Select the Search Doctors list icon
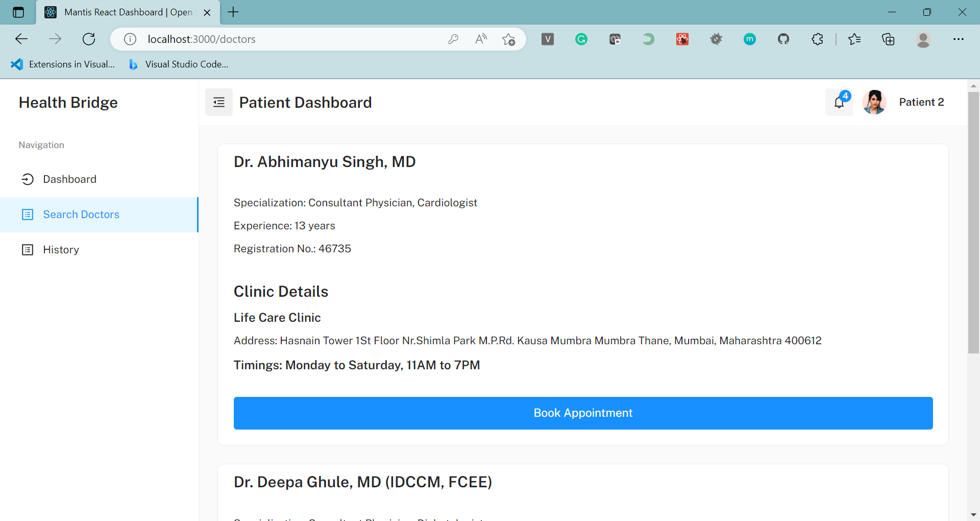This screenshot has height=521, width=980. pyautogui.click(x=28, y=215)
